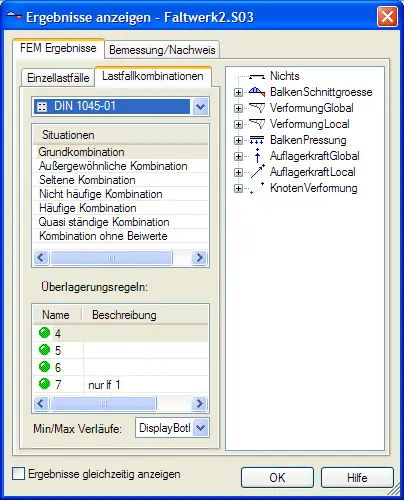Image resolution: width=404 pixels, height=500 pixels.
Task: Choose the BalkenPressung load icon
Action: point(257,140)
